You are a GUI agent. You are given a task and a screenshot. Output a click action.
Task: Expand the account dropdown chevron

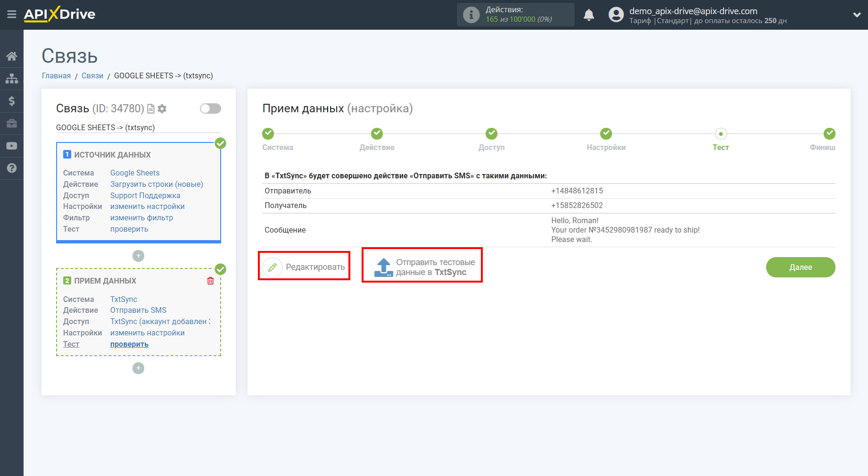(x=857, y=15)
